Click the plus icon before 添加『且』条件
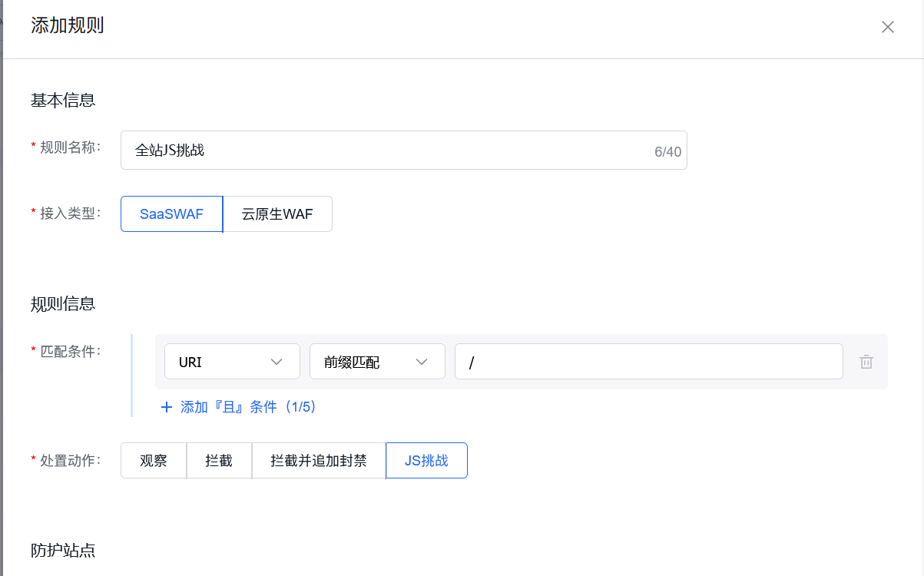 coord(167,407)
